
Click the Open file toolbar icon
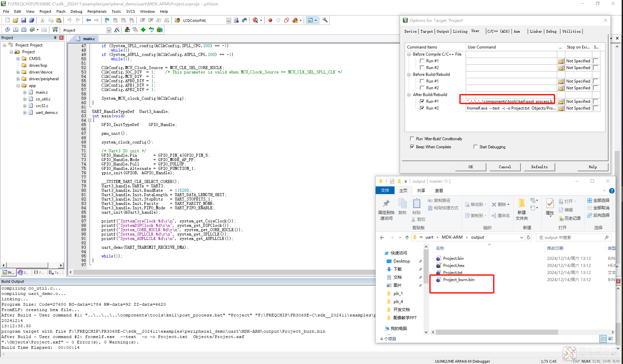[x=16, y=20]
